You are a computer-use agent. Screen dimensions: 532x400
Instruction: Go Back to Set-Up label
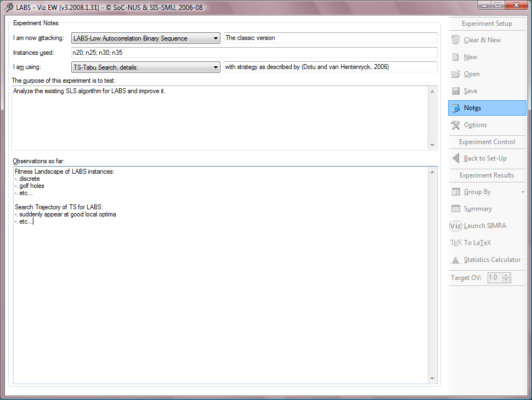pyautogui.click(x=485, y=158)
